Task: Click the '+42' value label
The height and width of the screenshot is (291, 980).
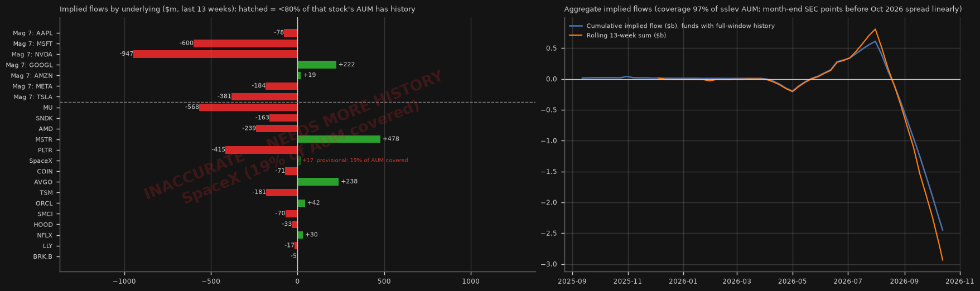Action: point(313,203)
